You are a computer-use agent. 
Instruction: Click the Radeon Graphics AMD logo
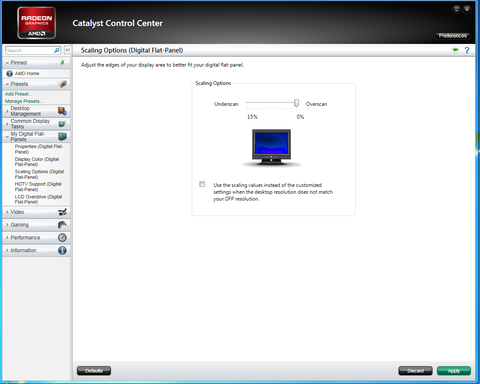point(36,23)
